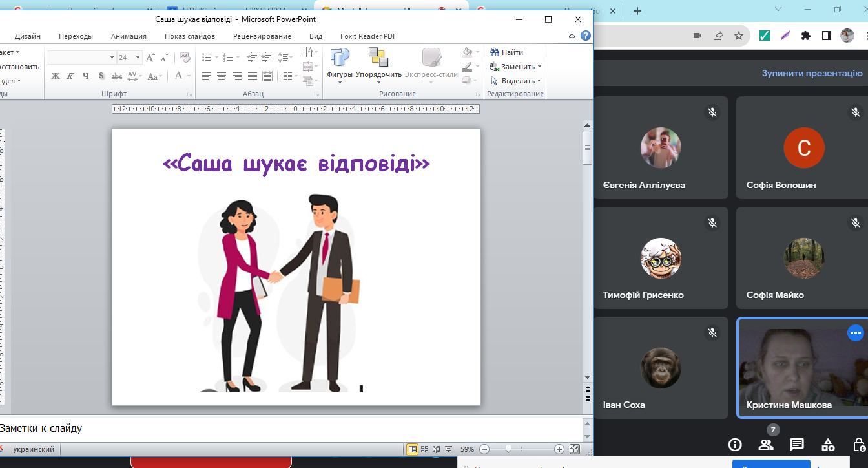The height and width of the screenshot is (468, 868).
Task: Increase font size with the grow icon
Action: tap(150, 58)
